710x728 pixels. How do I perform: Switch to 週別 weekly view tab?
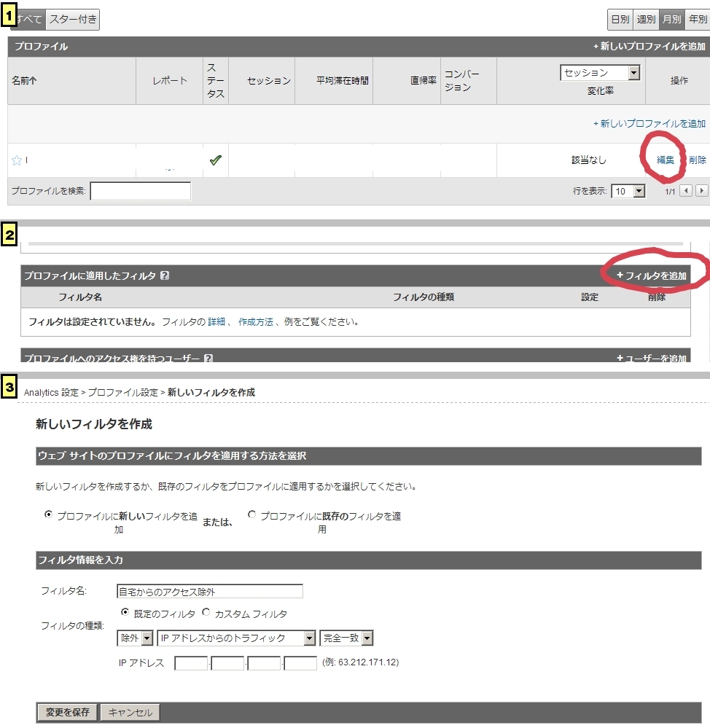point(646,20)
